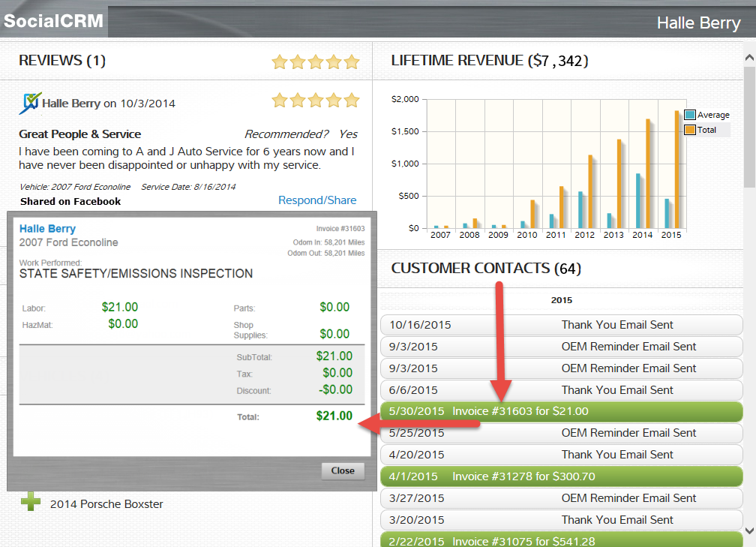Click the star rating in the Reviews header

[x=316, y=62]
